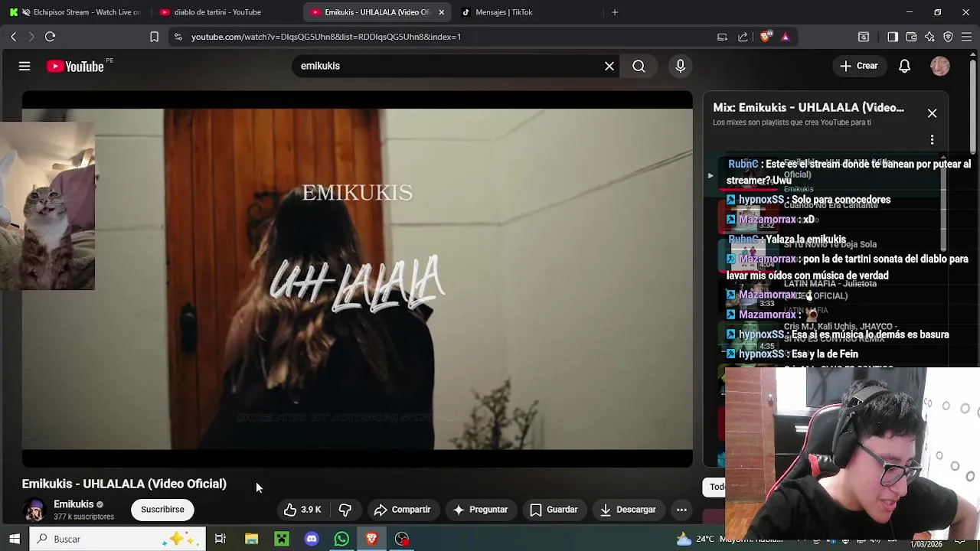Click the address bar URL
Screen dimensions: 980x551
pyautogui.click(x=326, y=37)
